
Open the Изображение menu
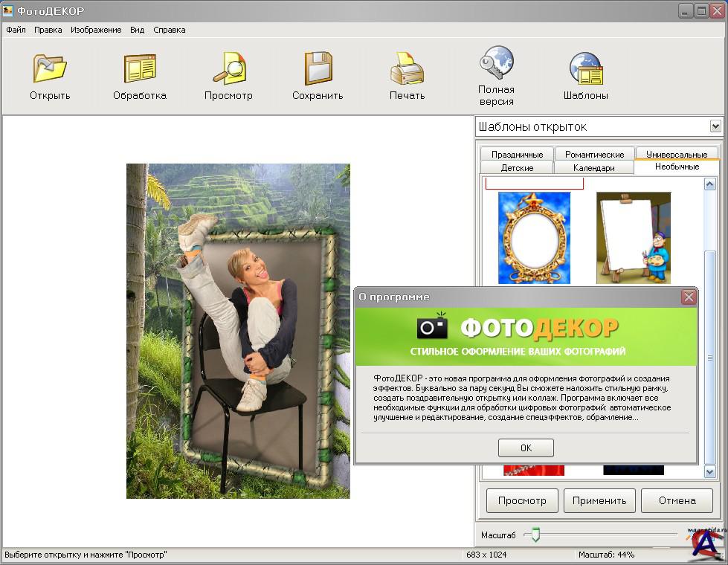[96, 30]
